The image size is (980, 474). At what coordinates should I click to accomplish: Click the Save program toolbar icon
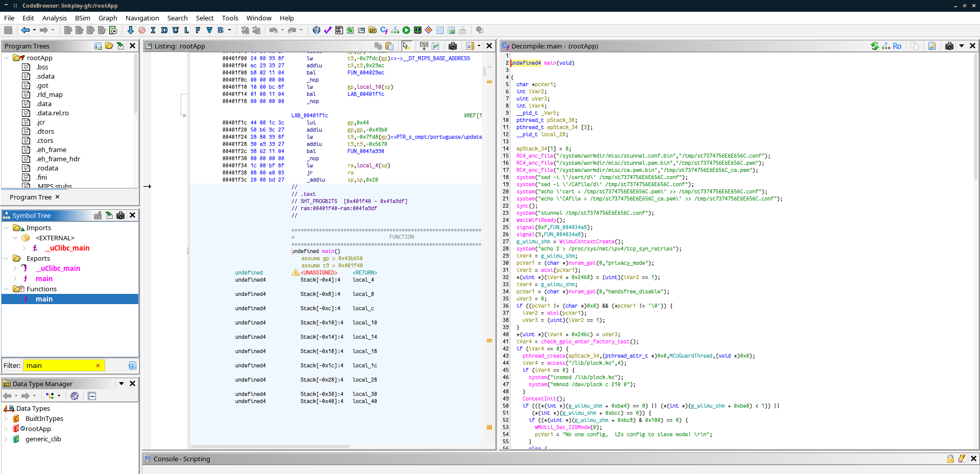click(x=8, y=30)
